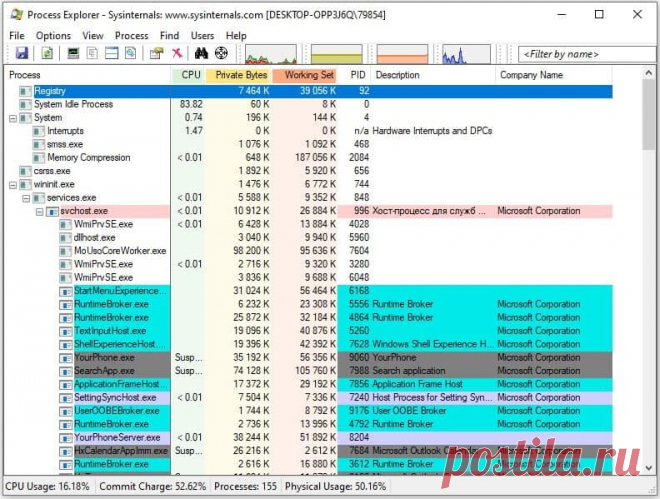
Task: Click the Processes: 155 status entry
Action: (x=245, y=487)
